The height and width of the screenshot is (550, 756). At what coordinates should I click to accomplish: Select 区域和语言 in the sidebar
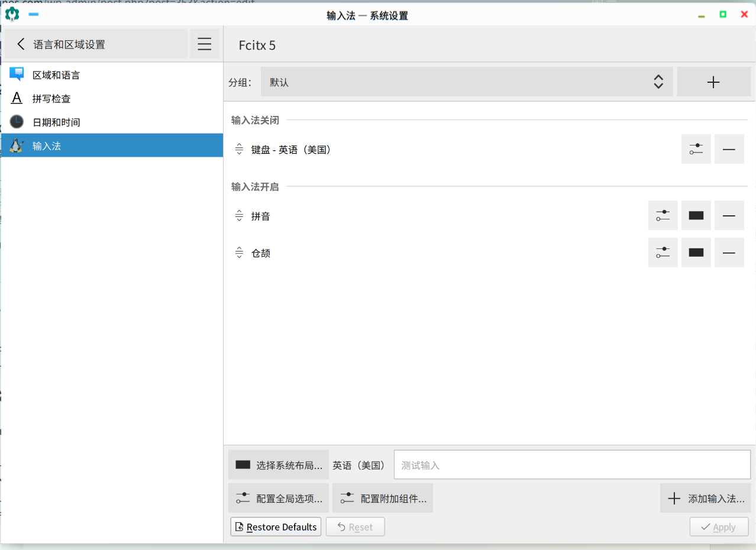pyautogui.click(x=56, y=75)
